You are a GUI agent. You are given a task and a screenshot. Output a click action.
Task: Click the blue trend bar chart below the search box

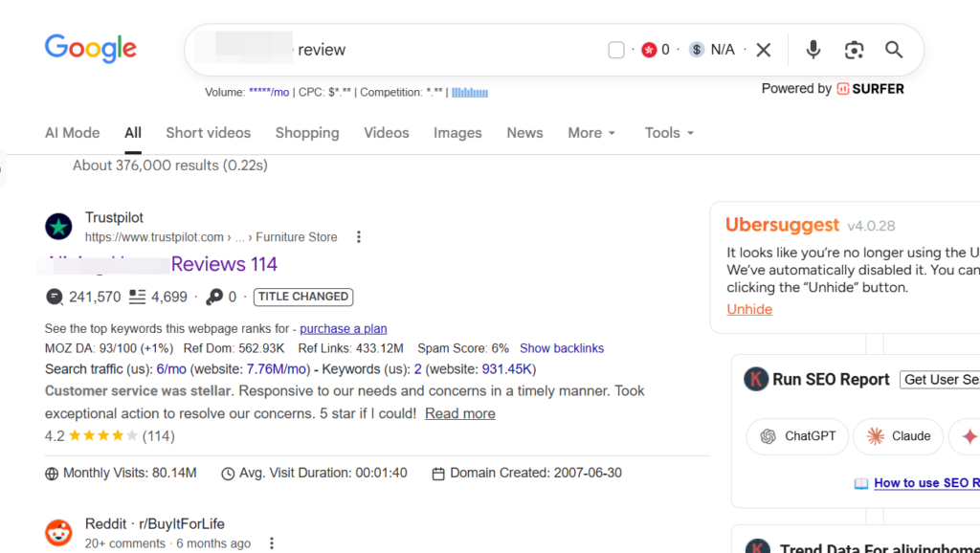[x=470, y=93]
